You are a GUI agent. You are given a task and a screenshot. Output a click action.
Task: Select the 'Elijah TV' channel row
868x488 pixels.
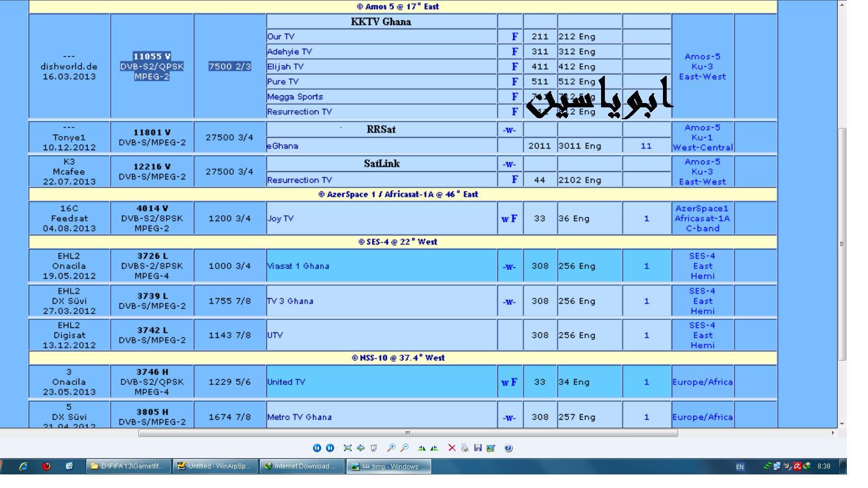click(x=381, y=67)
